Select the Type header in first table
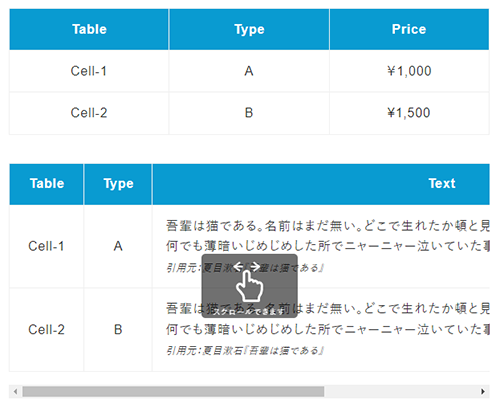Image resolution: width=500 pixels, height=408 pixels. tap(249, 29)
